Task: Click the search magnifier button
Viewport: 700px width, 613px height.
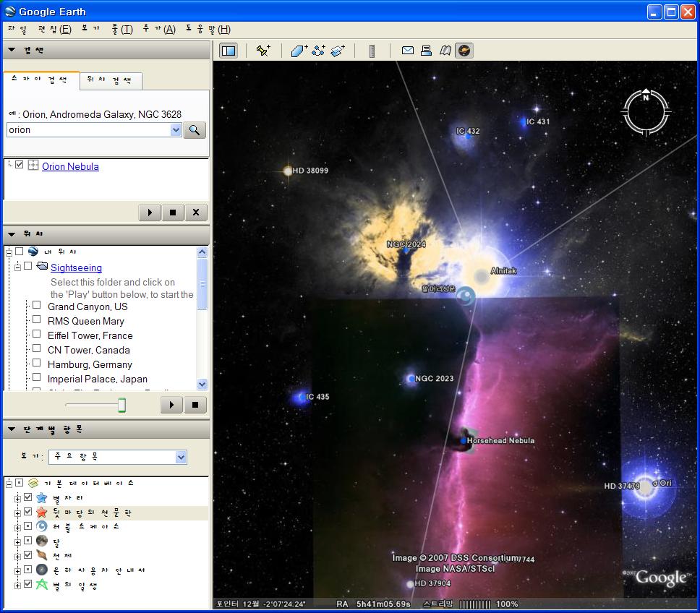Action: click(195, 130)
